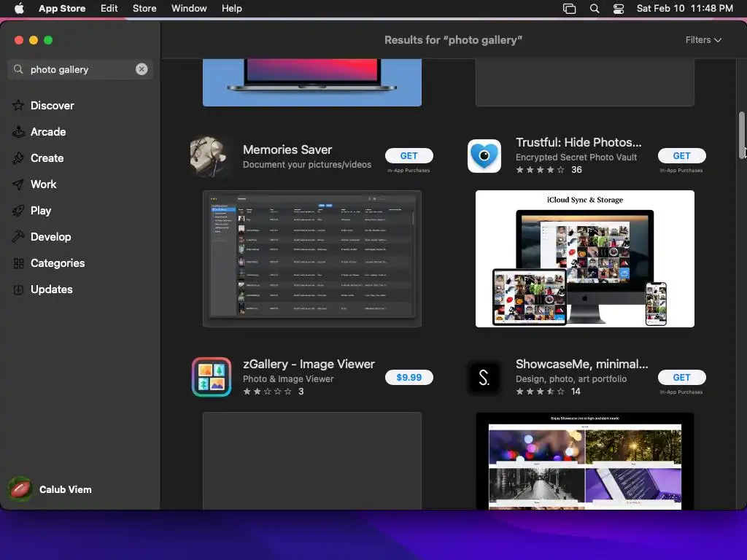
Task: Open ShowcaseMe, minimal title link
Action: click(581, 365)
